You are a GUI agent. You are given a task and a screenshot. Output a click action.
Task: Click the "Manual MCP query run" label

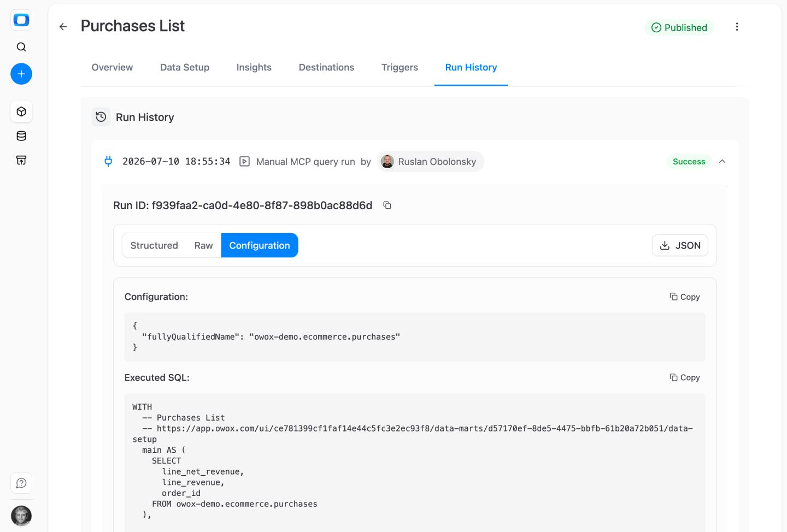306,162
